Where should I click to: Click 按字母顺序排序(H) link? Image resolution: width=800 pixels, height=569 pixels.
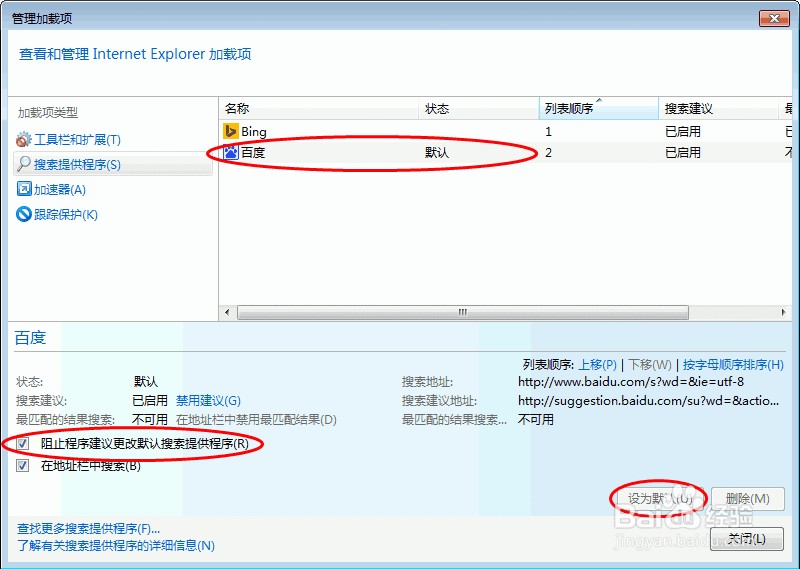pos(733,364)
